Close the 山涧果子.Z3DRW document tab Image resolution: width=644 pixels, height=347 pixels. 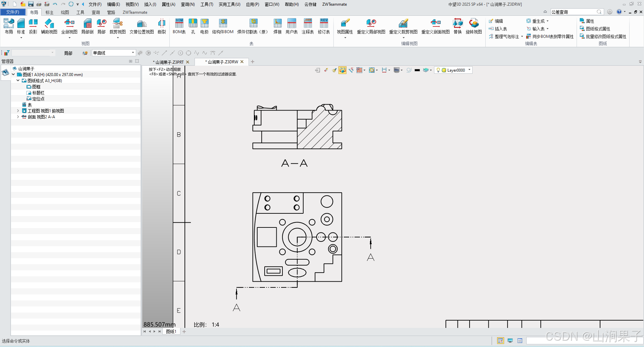[x=242, y=62]
